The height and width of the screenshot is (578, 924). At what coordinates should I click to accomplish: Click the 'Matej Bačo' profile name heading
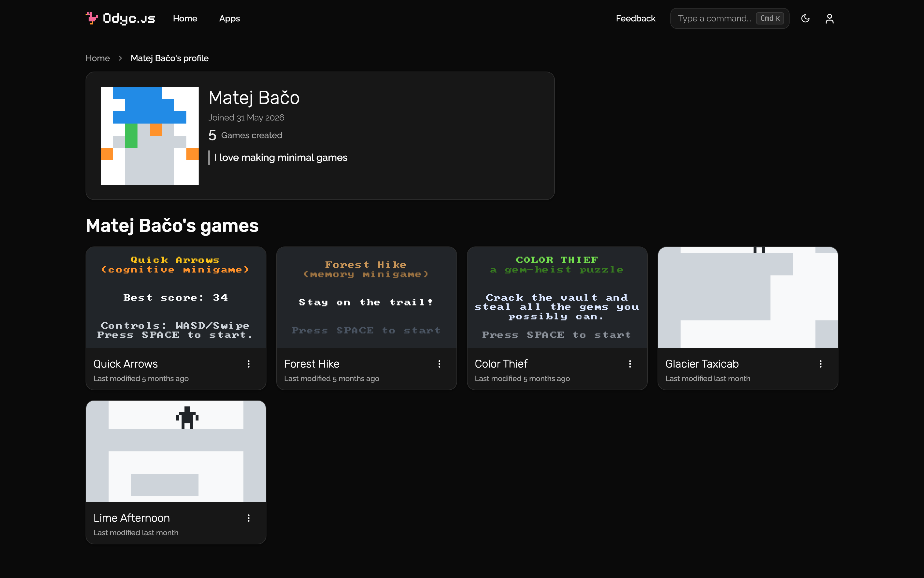pyautogui.click(x=254, y=98)
